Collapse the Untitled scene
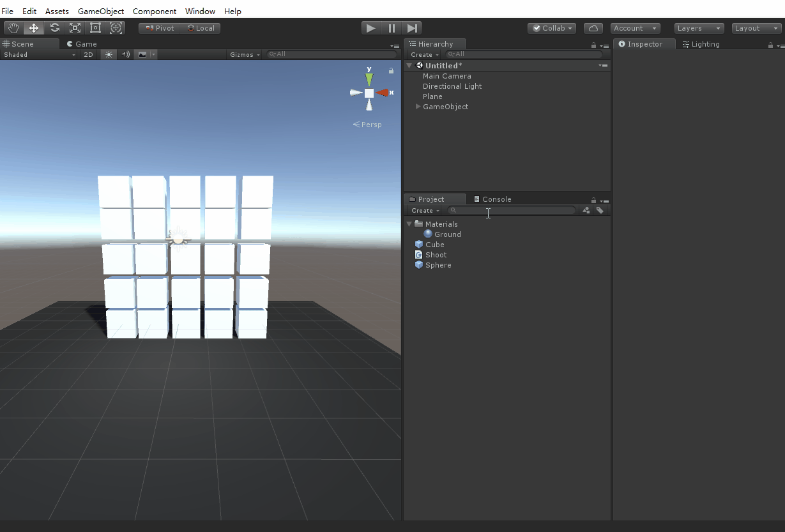The width and height of the screenshot is (785, 532). (x=409, y=66)
